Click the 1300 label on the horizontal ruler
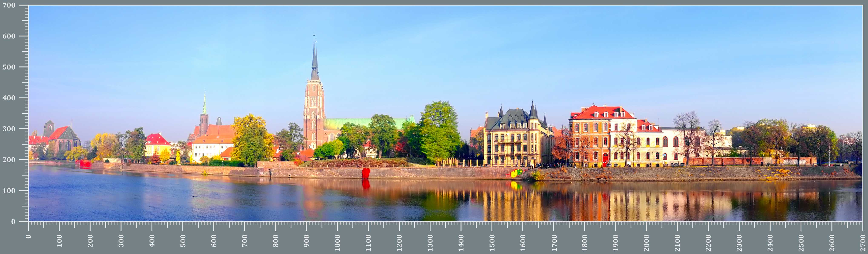Screen dimensions: 868x254 [x=430, y=243]
